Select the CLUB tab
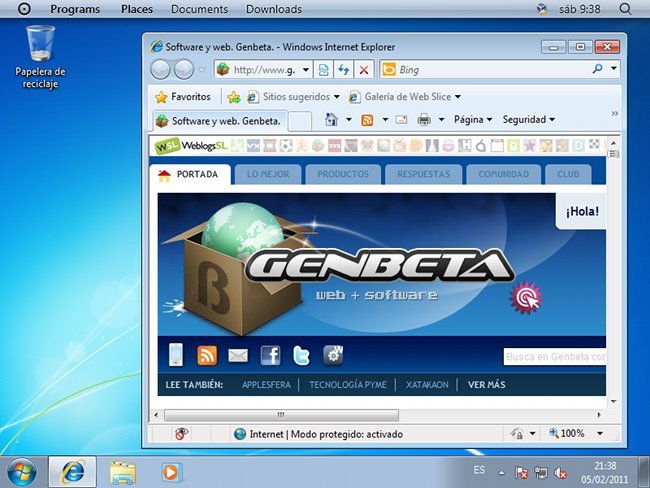Viewport: 650px width, 488px height. coord(568,174)
